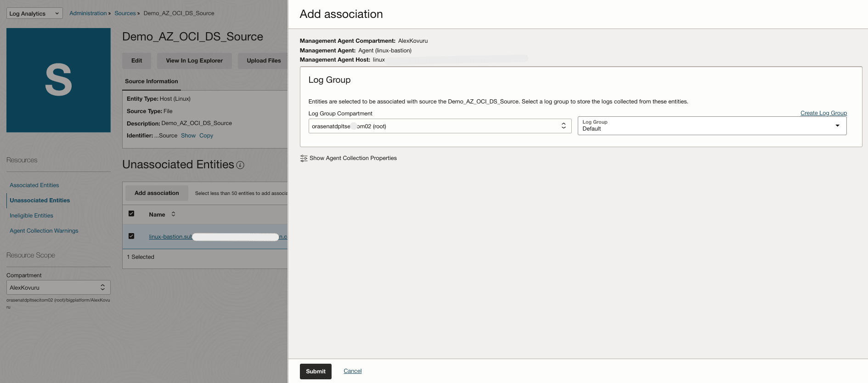
Task: Open the Log Analytics service dropdown
Action: pyautogui.click(x=34, y=13)
